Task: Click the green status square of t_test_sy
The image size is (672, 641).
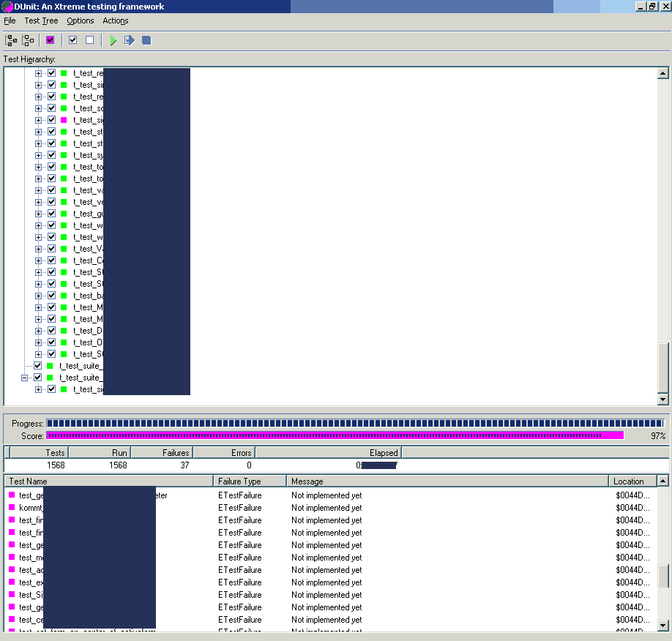Action: pyautogui.click(x=64, y=155)
